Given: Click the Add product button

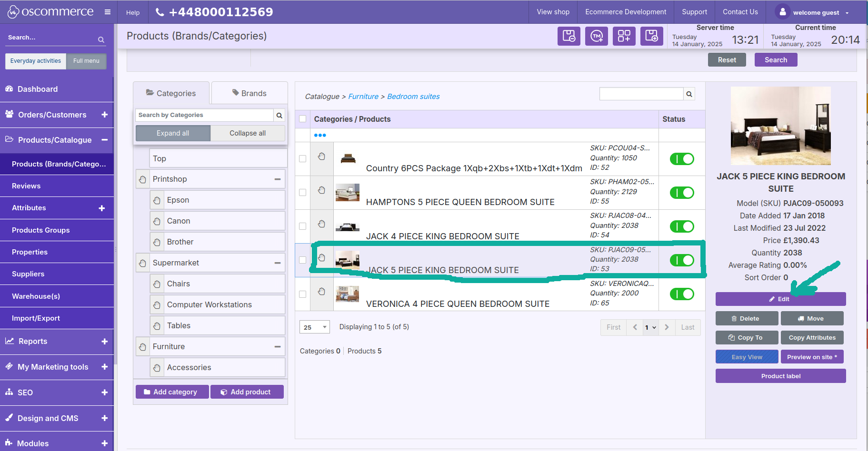Looking at the screenshot, I should 247,392.
